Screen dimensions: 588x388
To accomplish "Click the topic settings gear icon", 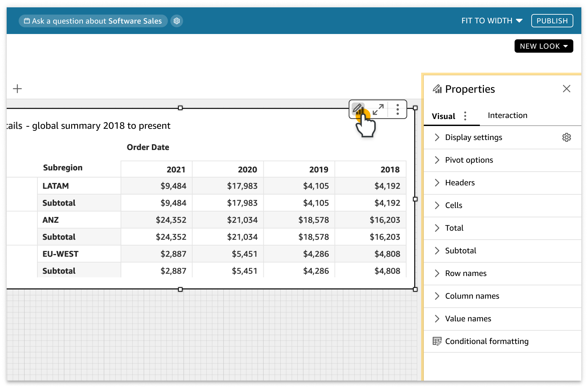I will [x=177, y=21].
